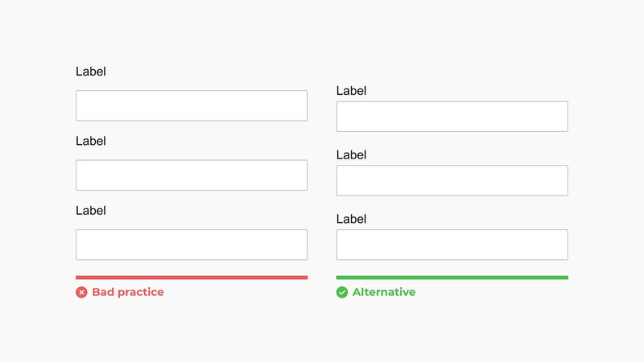Screen dimensions: 644x362
Task: Click the second Label in Alternative column
Action: click(x=351, y=155)
